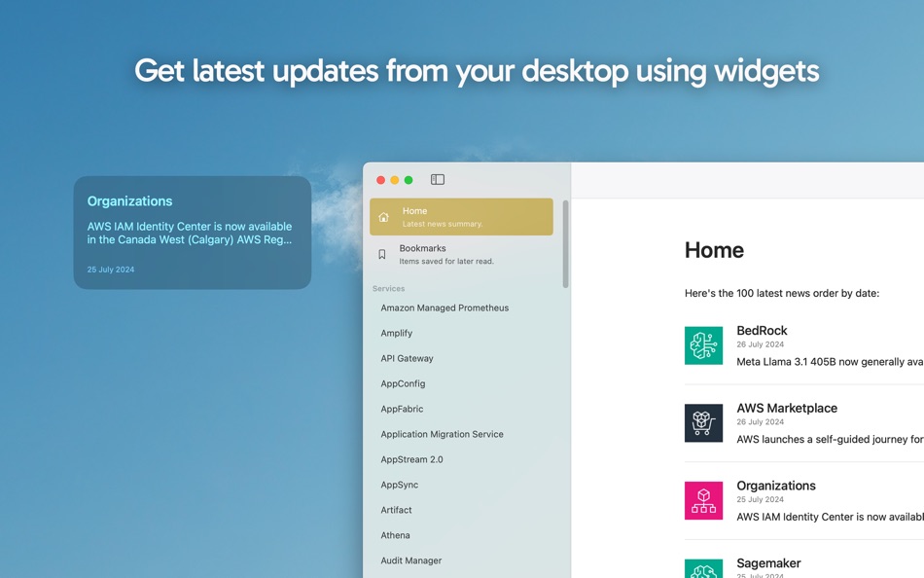
Task: Click the desktop widget's Organizations title
Action: click(x=129, y=201)
